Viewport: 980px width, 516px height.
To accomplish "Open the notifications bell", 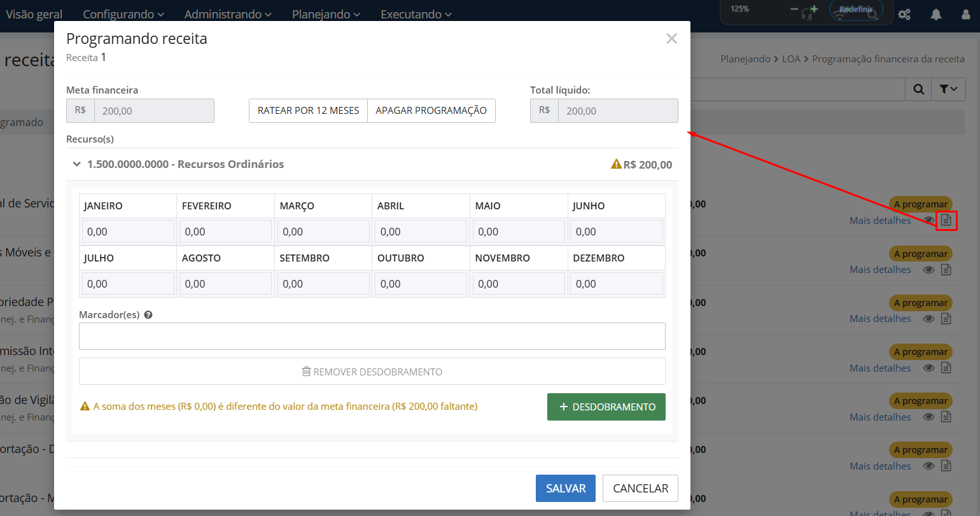I will pyautogui.click(x=936, y=15).
